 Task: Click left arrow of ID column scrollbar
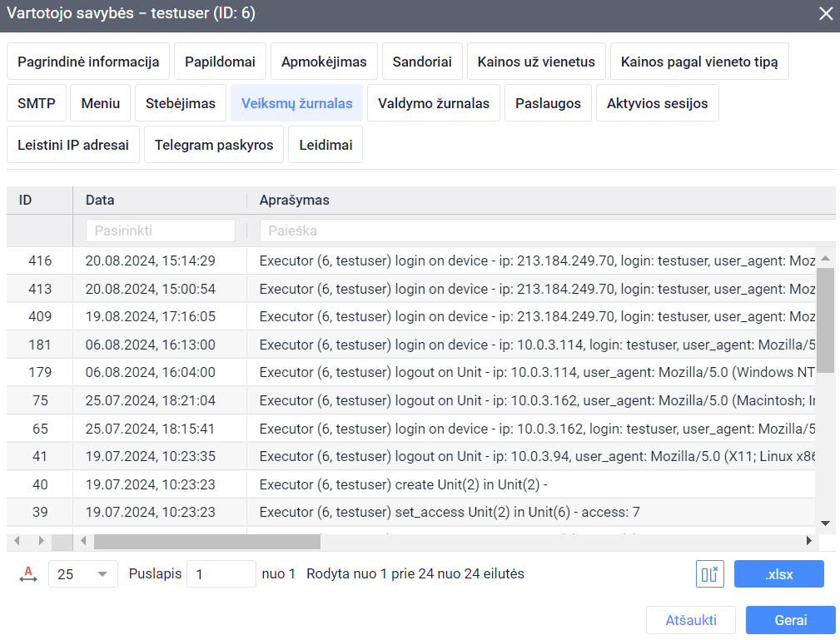[x=17, y=541]
